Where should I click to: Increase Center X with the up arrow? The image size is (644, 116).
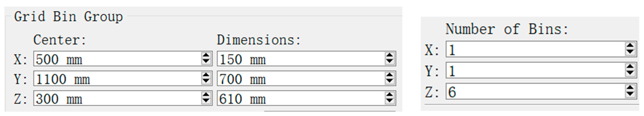coord(206,56)
